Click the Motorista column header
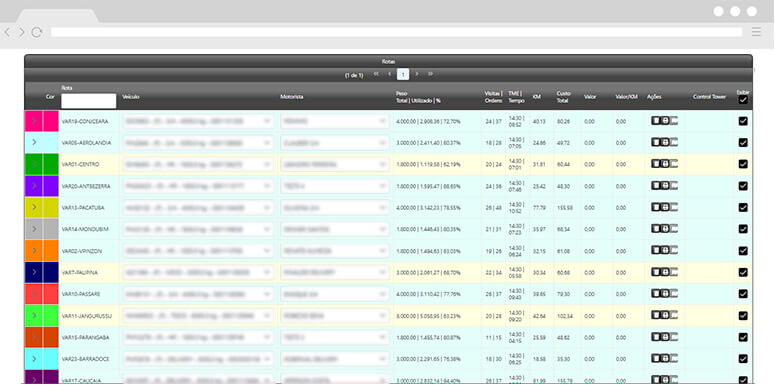Viewport: 775px width, 390px height. (292, 97)
